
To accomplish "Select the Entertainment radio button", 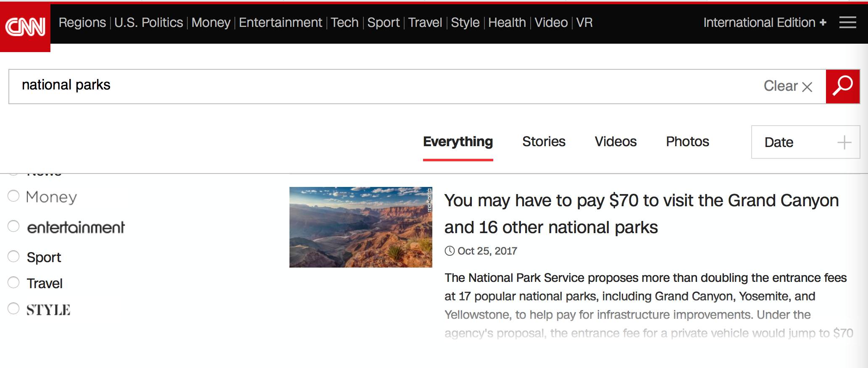I will tap(13, 226).
